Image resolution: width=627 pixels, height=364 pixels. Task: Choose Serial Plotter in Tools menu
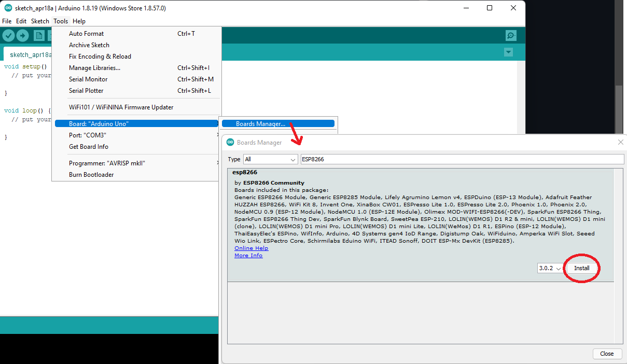pos(86,90)
